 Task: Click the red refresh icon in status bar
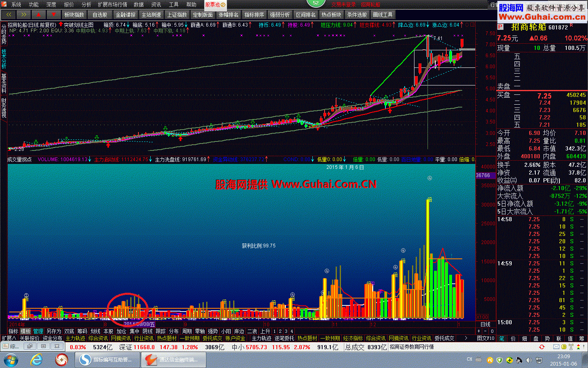(542, 347)
